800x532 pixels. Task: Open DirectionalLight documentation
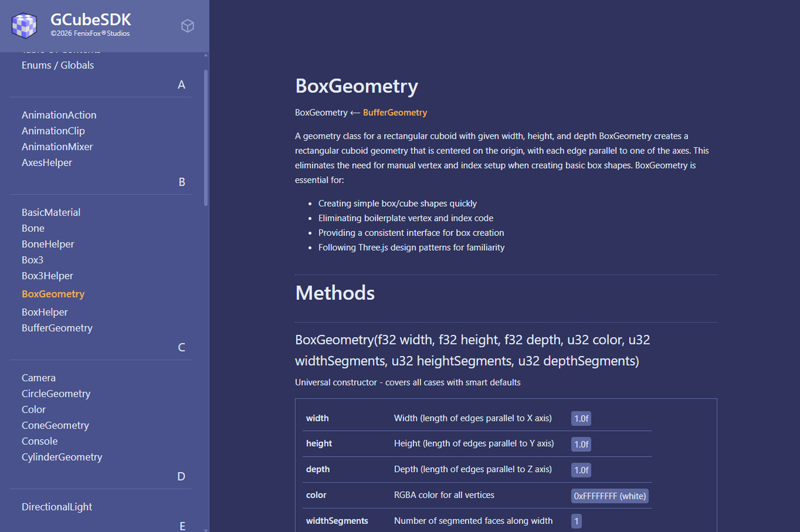pos(57,507)
